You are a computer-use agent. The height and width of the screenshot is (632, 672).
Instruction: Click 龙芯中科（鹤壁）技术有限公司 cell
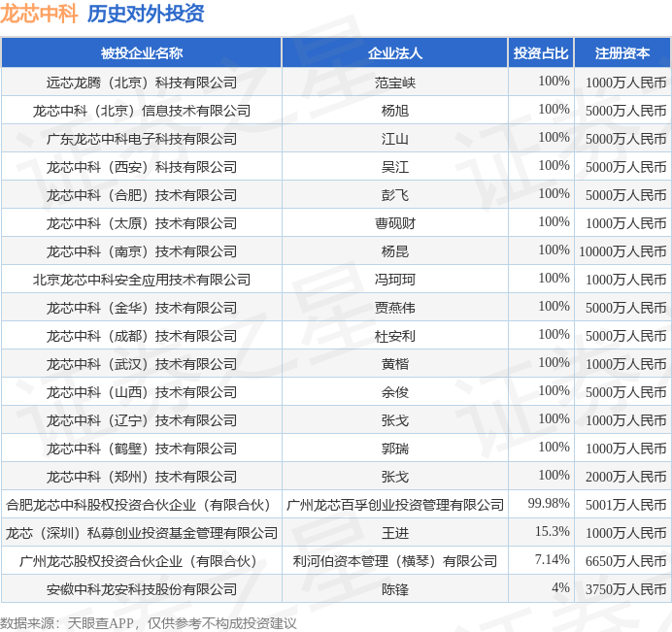[x=142, y=449]
